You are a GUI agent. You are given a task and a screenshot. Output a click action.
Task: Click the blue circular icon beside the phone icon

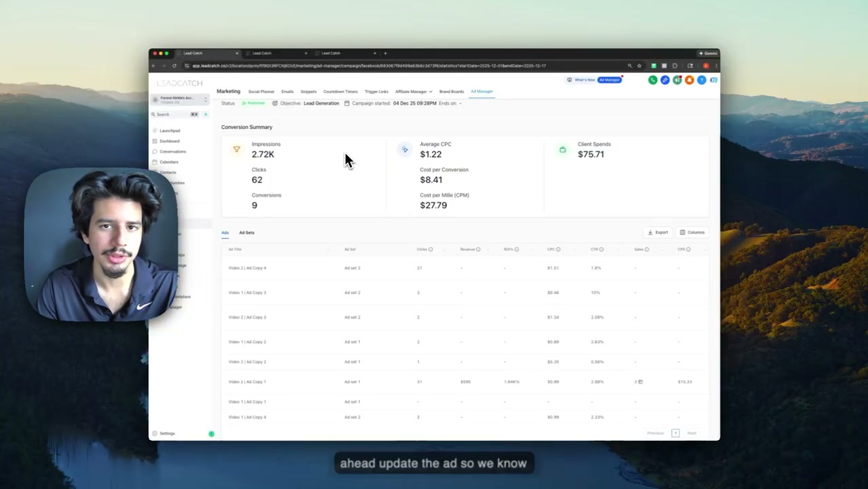(665, 80)
